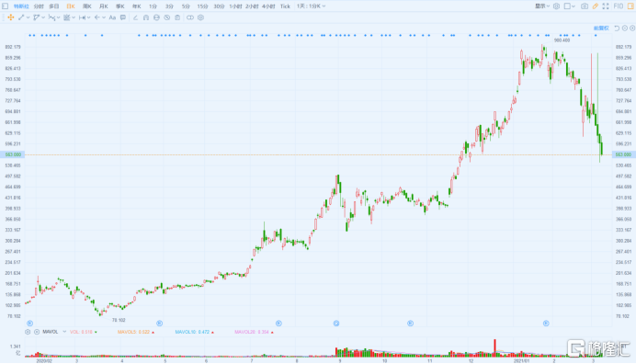Screen dimensions: 636x364
Task: Take a chart snapshot with camera icon
Action: pos(585,6)
